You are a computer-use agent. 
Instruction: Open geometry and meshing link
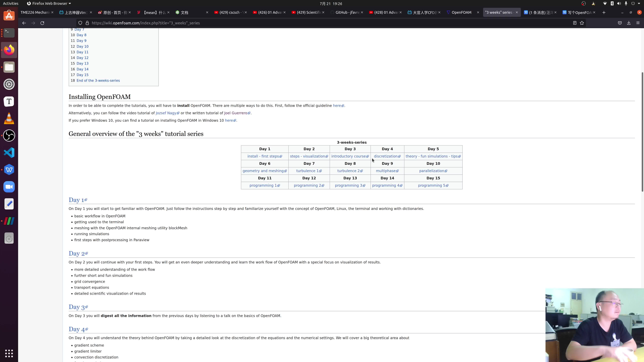(265, 171)
